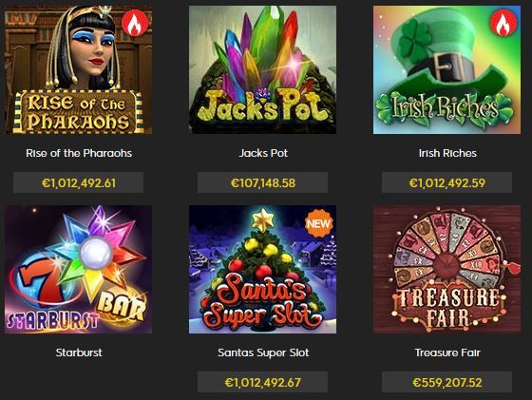The width and height of the screenshot is (532, 400).
Task: Open the Rise of the Pharaohs game thumbnail
Action: 78,70
